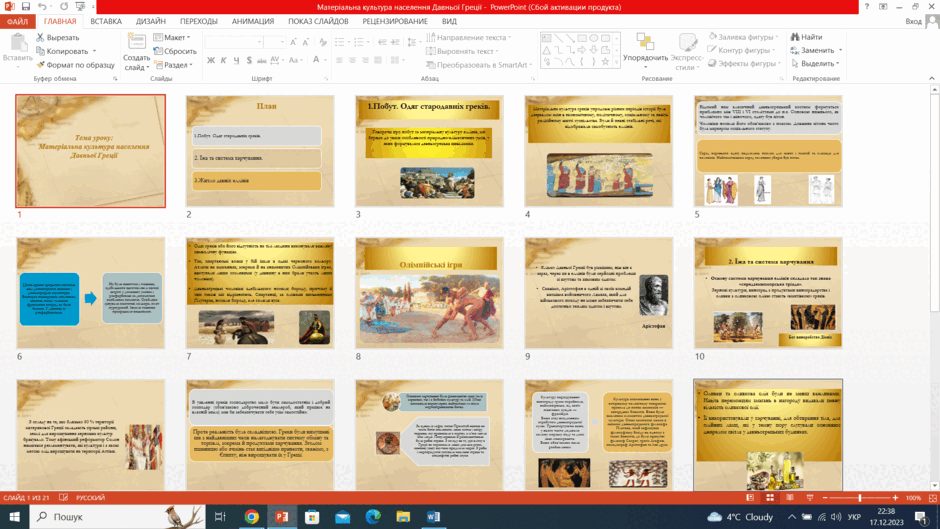
Task: Start slideshow from beginning icon in quick access toolbar
Action: click(x=80, y=7)
